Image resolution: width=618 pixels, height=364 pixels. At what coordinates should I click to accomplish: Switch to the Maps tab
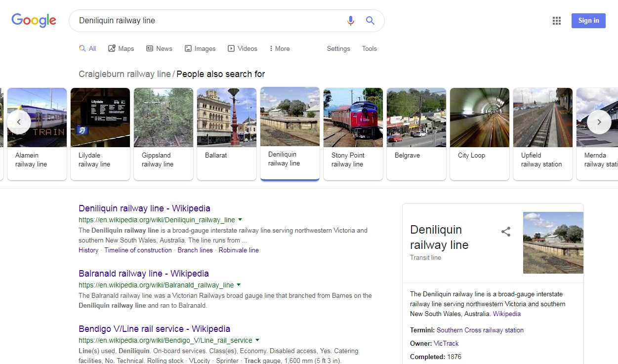[121, 48]
